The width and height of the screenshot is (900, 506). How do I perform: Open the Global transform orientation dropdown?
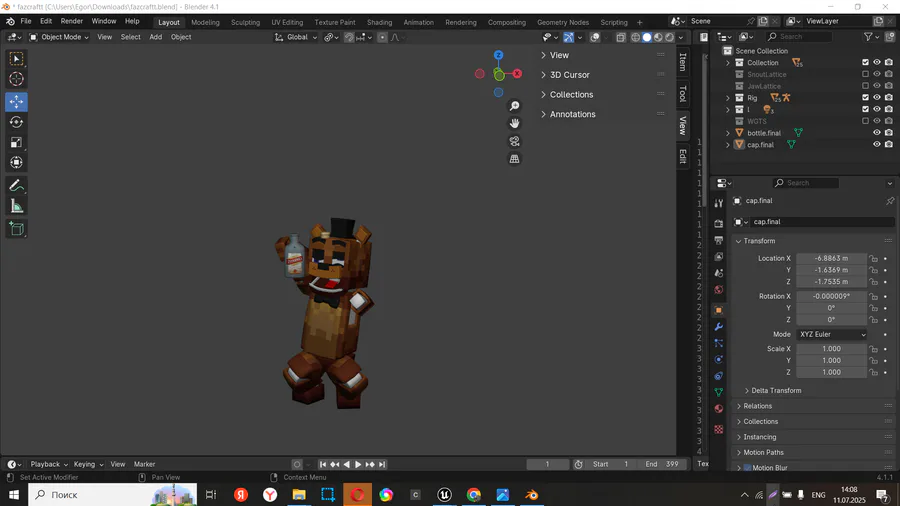coord(296,37)
